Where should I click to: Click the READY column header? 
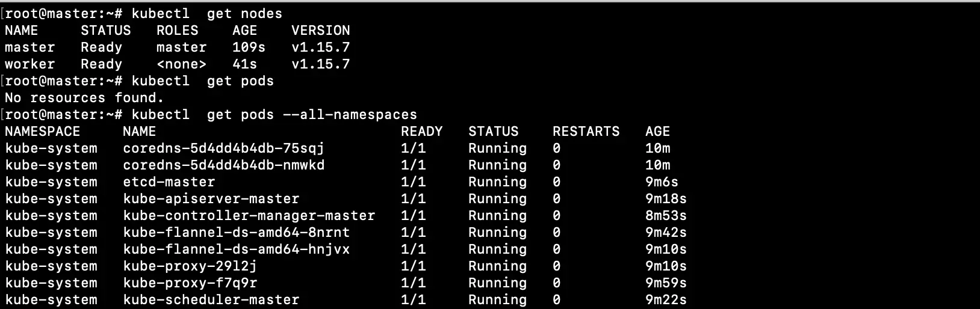421,131
